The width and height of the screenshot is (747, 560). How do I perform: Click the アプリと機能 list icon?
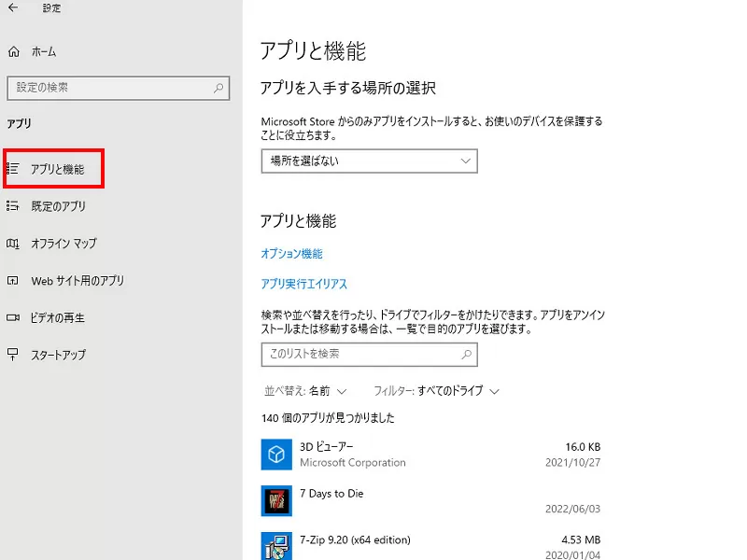pos(13,169)
